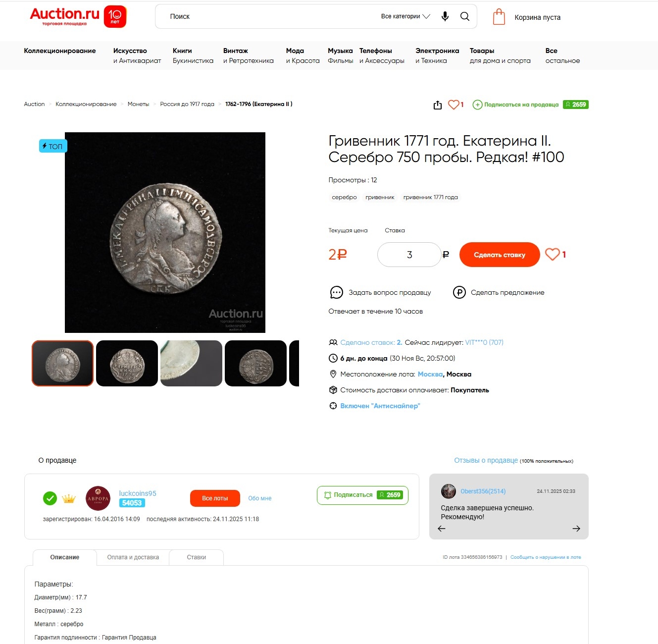Click the ruble make-offer icon
The width and height of the screenshot is (658, 644).
459,292
